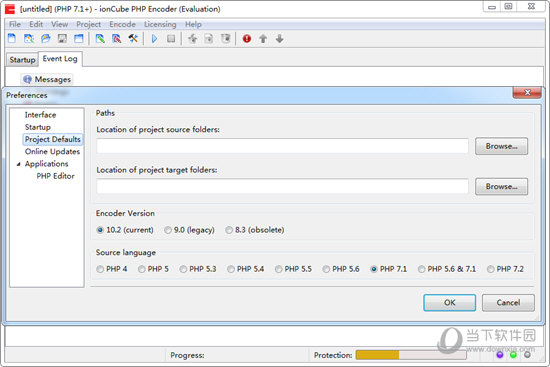Click the grey recycle arrows toolbar icon
Viewport: 550px width, 367px height.
[x=192, y=39]
